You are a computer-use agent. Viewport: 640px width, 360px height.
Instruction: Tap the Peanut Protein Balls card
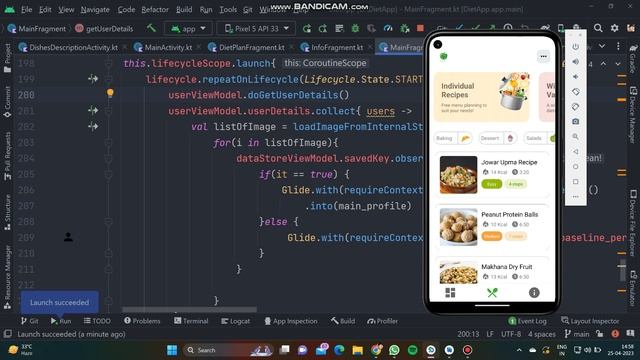pyautogui.click(x=492, y=227)
